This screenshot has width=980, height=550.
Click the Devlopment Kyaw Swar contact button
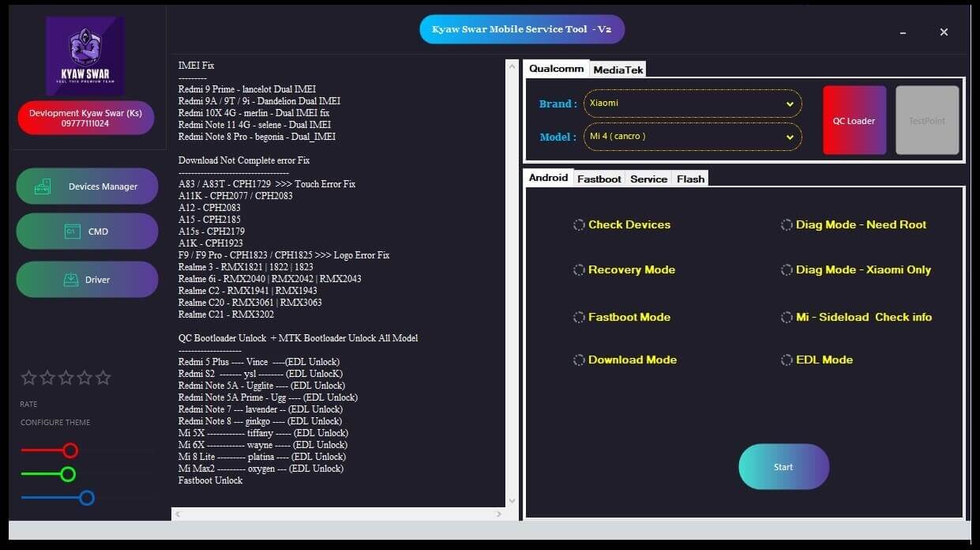click(85, 118)
